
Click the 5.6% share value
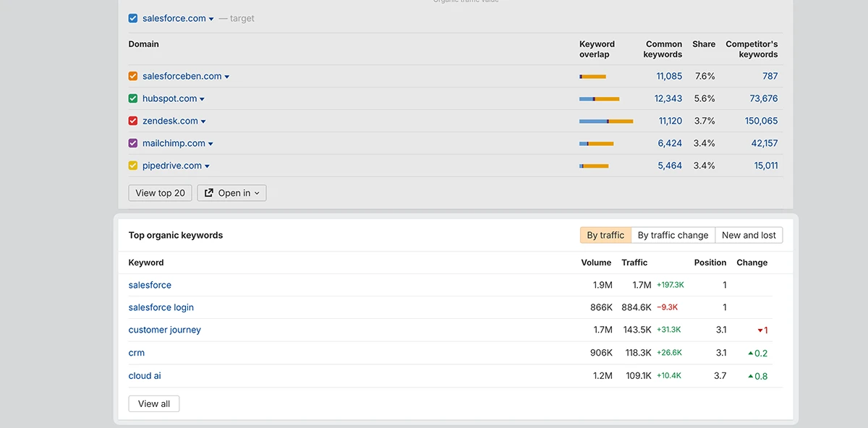(705, 98)
